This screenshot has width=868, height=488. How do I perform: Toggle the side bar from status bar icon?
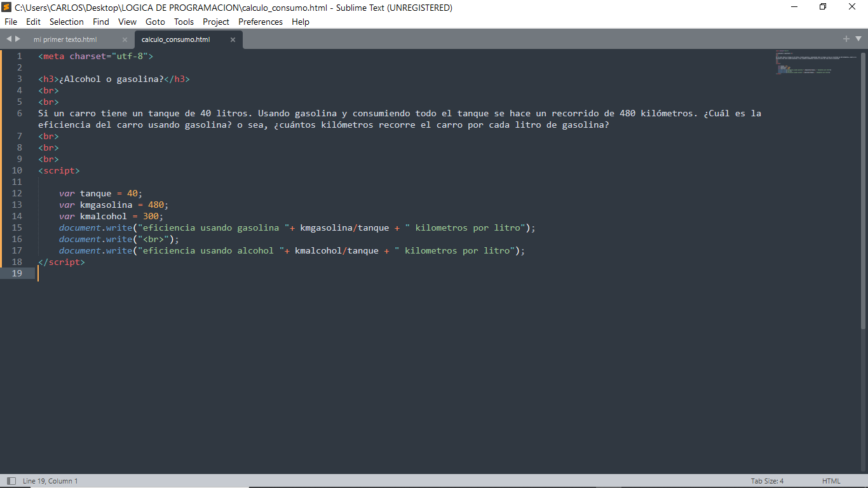coord(11,481)
